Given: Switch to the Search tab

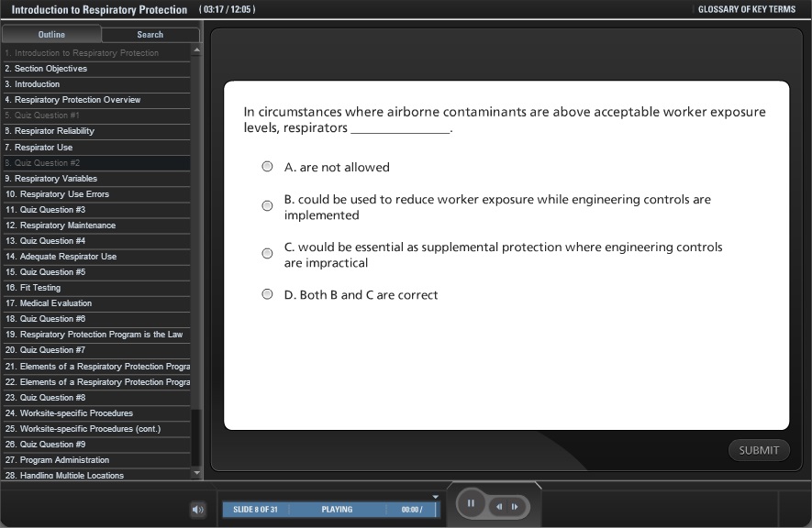Looking at the screenshot, I should point(150,35).
